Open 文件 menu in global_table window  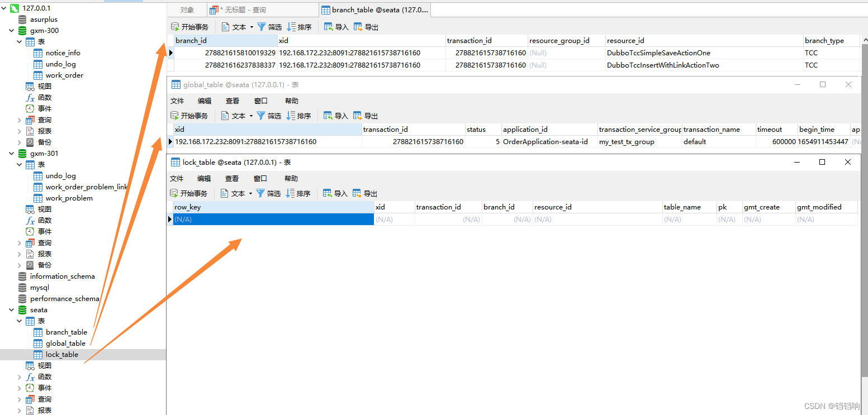click(x=177, y=101)
